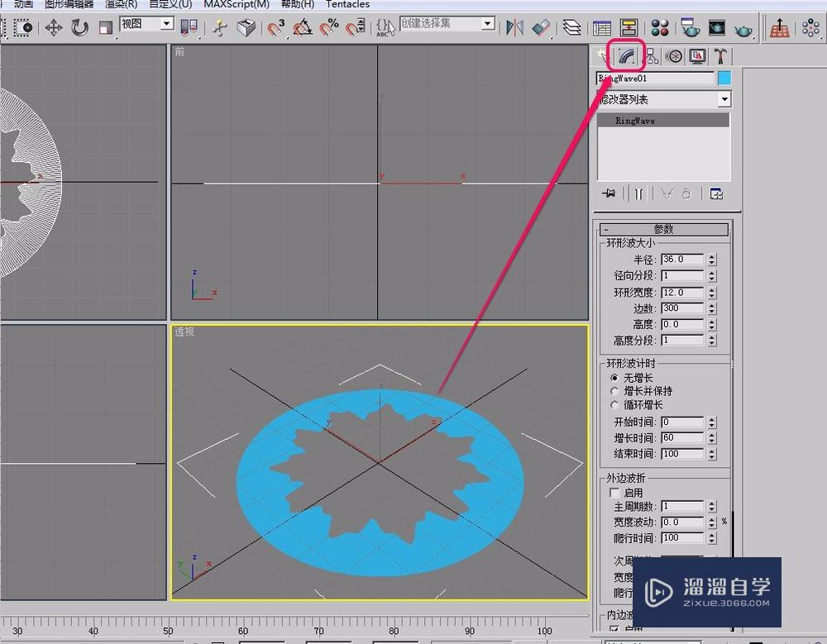Select the Move tool in the toolbar
The image size is (827, 644).
point(52,27)
